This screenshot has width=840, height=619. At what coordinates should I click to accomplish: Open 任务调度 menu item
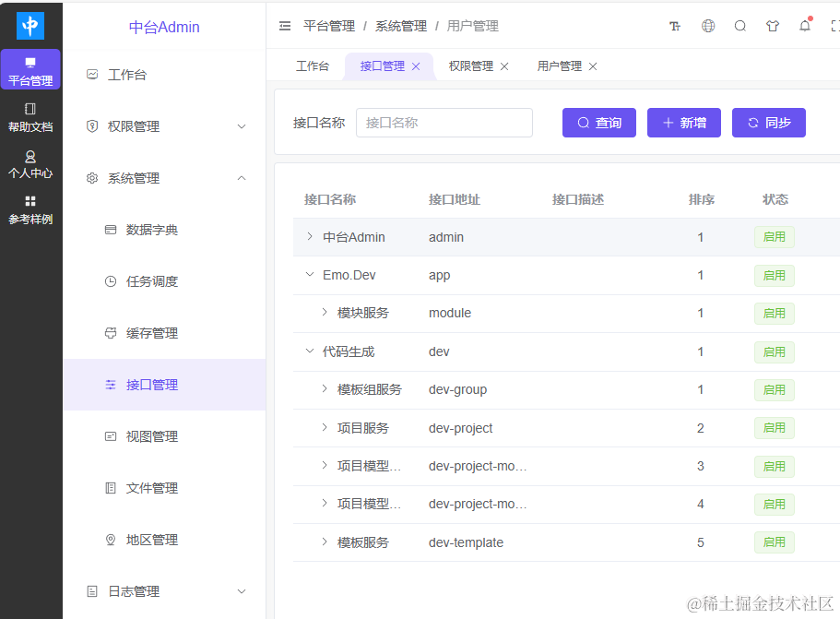point(164,281)
